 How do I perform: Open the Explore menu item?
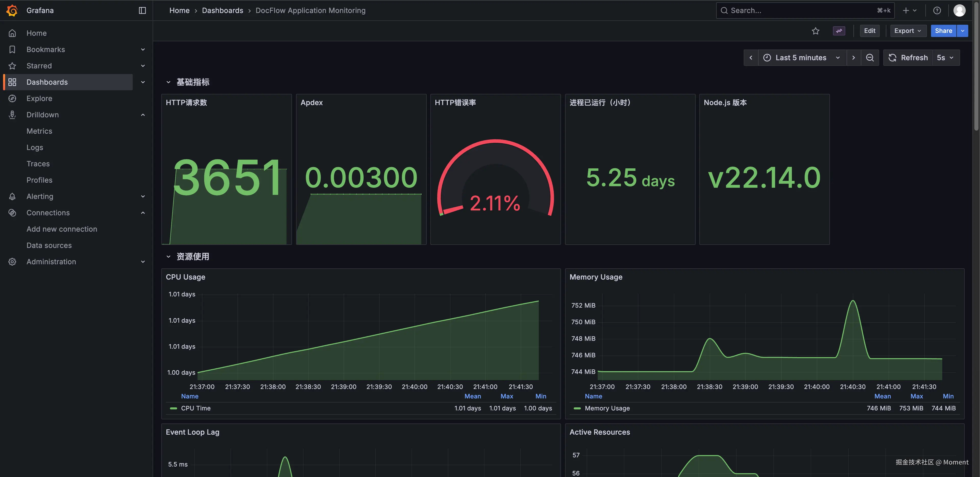(x=39, y=98)
